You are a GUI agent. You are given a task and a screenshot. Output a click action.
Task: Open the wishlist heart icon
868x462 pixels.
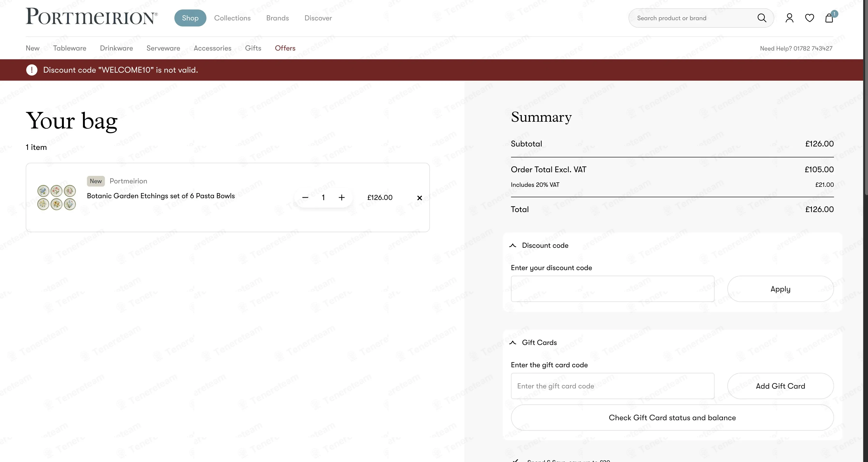[x=809, y=18]
